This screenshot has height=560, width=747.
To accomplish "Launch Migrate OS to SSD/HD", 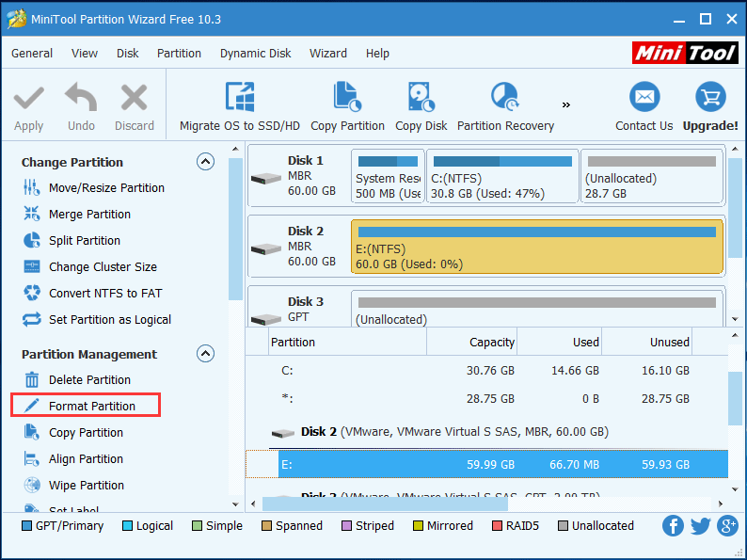I will [x=240, y=106].
